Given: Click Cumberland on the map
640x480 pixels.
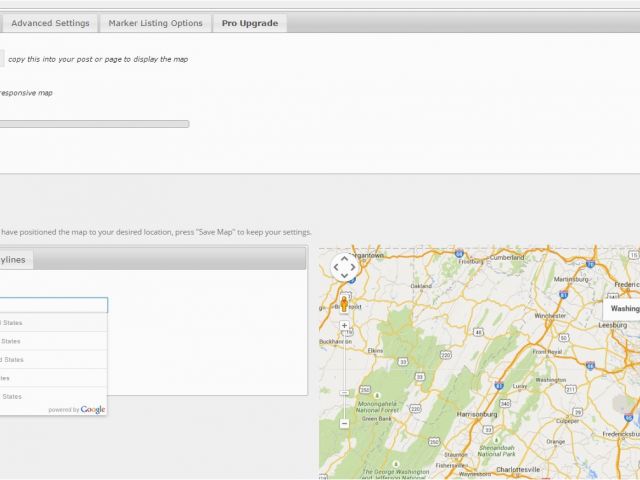Looking at the screenshot, I should tap(507, 258).
